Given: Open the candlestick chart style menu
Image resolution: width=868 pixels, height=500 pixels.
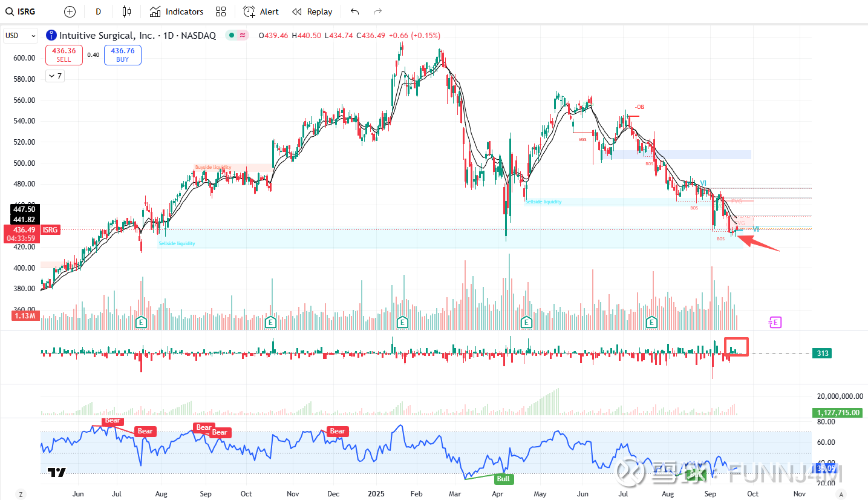Looking at the screenshot, I should pos(126,12).
